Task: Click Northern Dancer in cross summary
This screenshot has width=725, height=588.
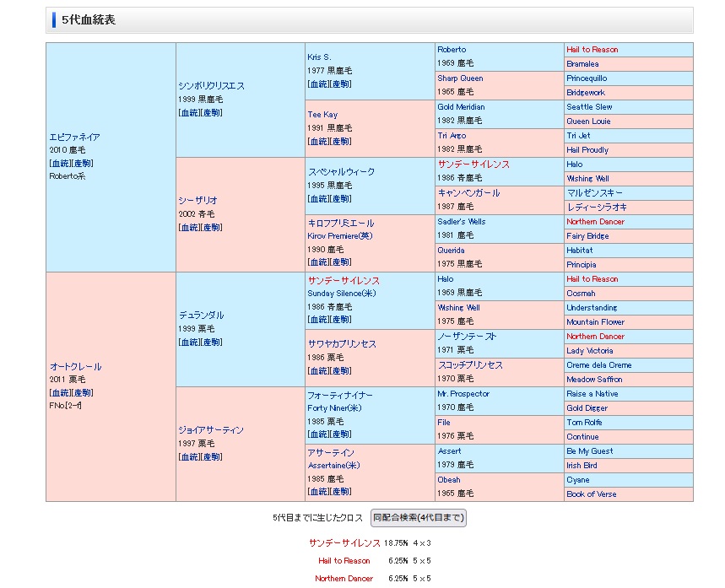Action: point(344,578)
